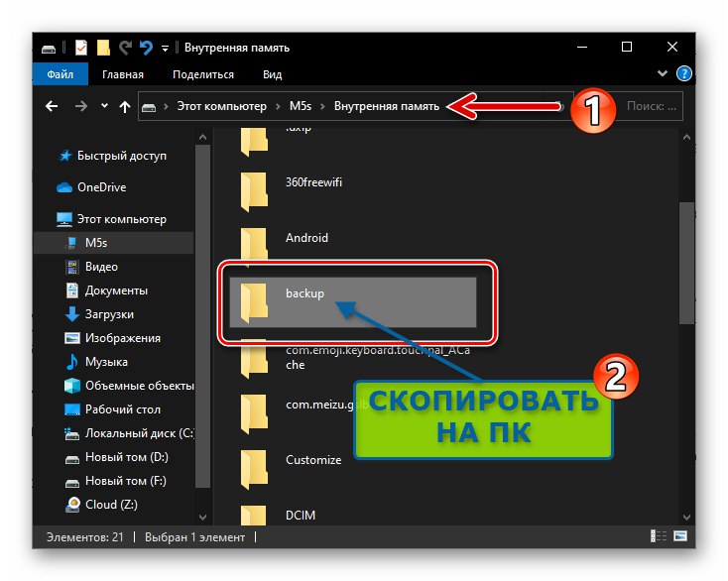Viewport: 728px width, 581px height.
Task: Go back with the Back arrow
Action: [x=52, y=106]
